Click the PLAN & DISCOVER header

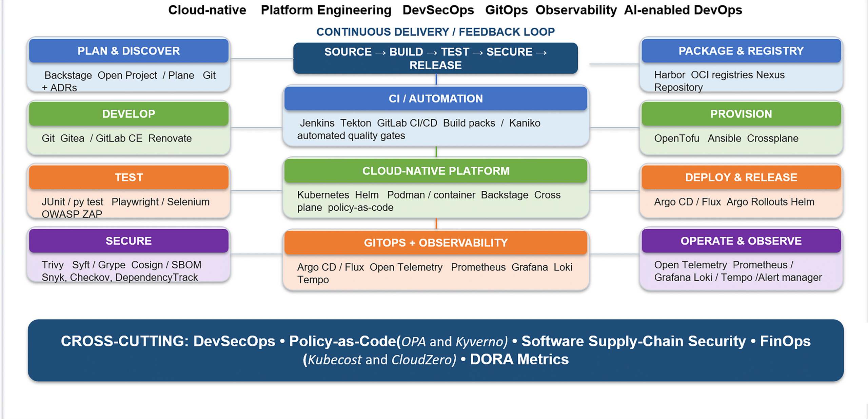pos(129,51)
